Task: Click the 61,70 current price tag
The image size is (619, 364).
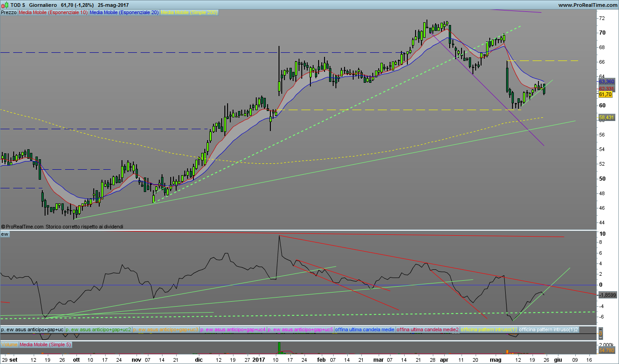Action: (605, 94)
